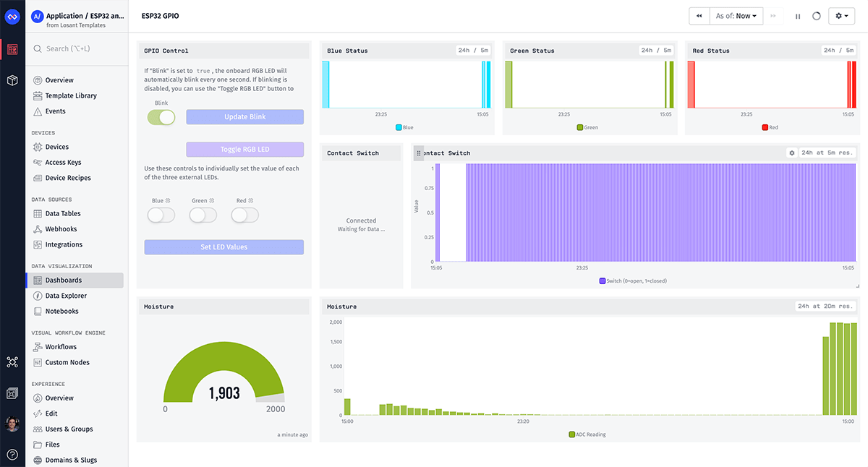Toggle the Blink switch
868x467 pixels.
pyautogui.click(x=161, y=117)
